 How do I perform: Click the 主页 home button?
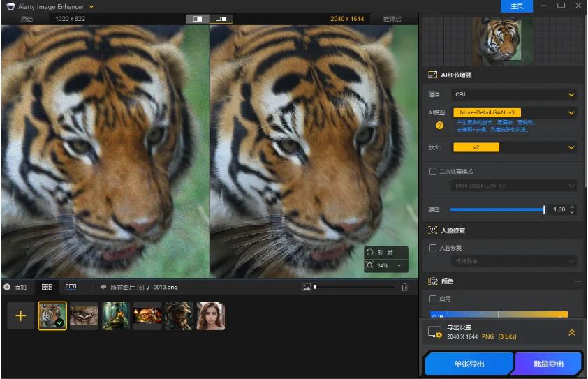pos(516,6)
